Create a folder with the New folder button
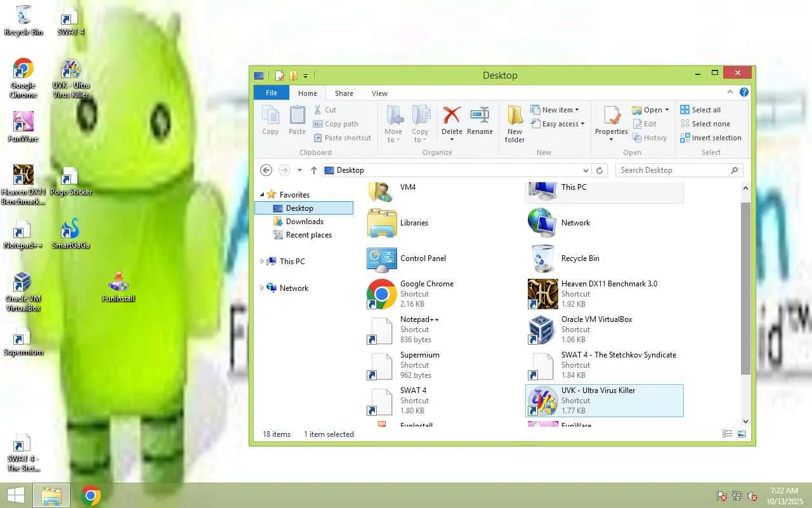The height and width of the screenshot is (508, 812). 514,123
